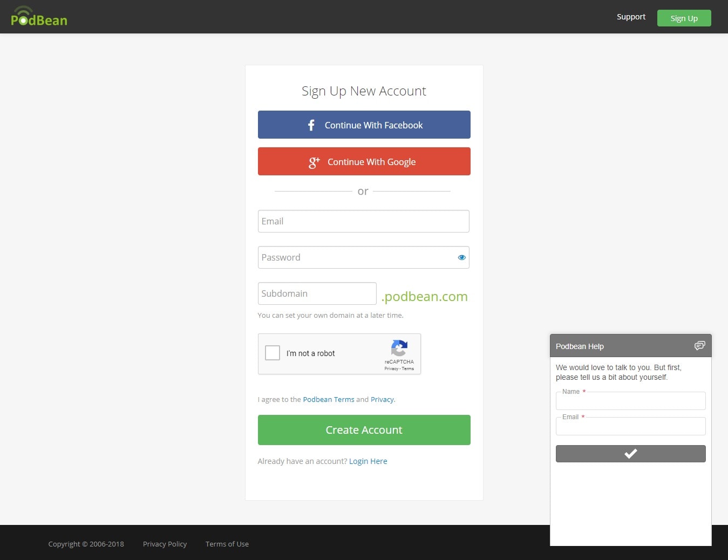Image resolution: width=728 pixels, height=560 pixels.
Task: Click the green Sign Up button
Action: (684, 18)
